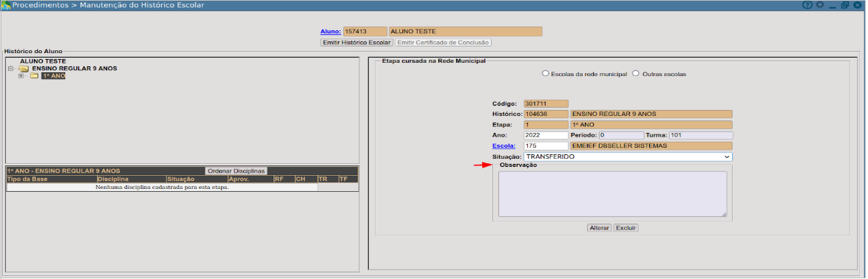Select the Escolas da rede municipal radio
The image size is (868, 279).
(545, 74)
